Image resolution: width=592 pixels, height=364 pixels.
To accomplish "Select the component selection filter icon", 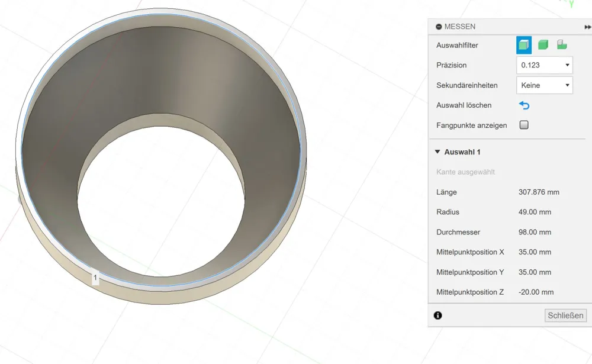I will click(x=562, y=45).
